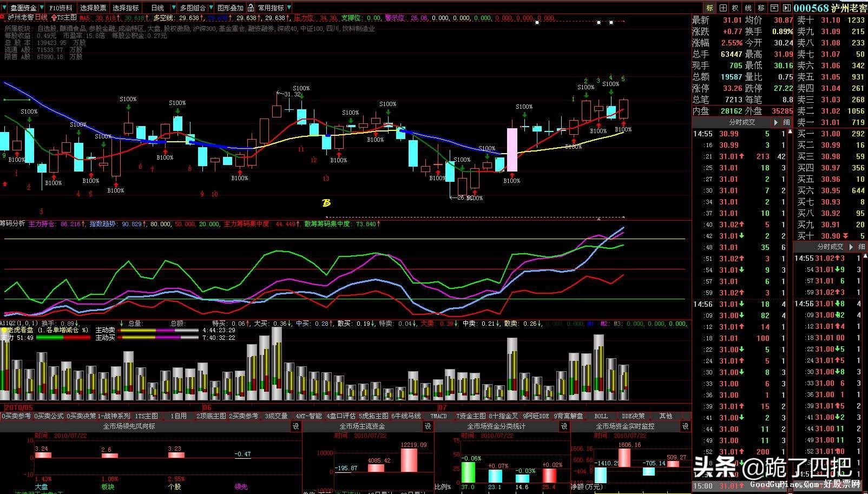Open the 常用指标 menu
This screenshot has height=494, width=868.
(271, 8)
